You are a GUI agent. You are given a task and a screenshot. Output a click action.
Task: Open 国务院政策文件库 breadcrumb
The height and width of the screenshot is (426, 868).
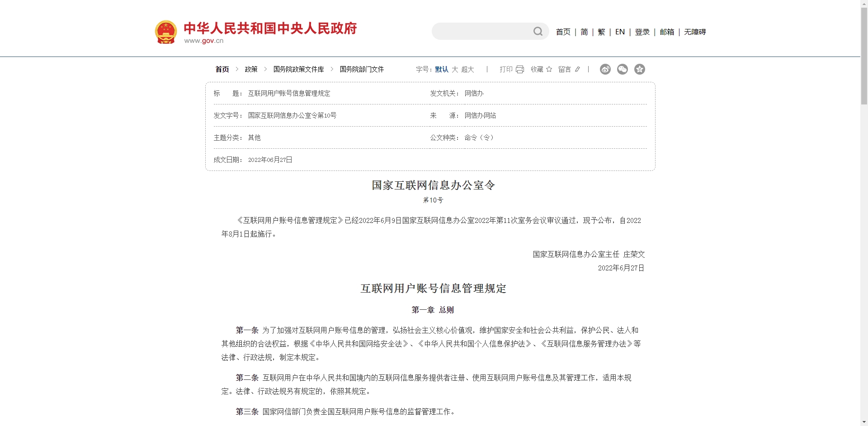coord(298,69)
